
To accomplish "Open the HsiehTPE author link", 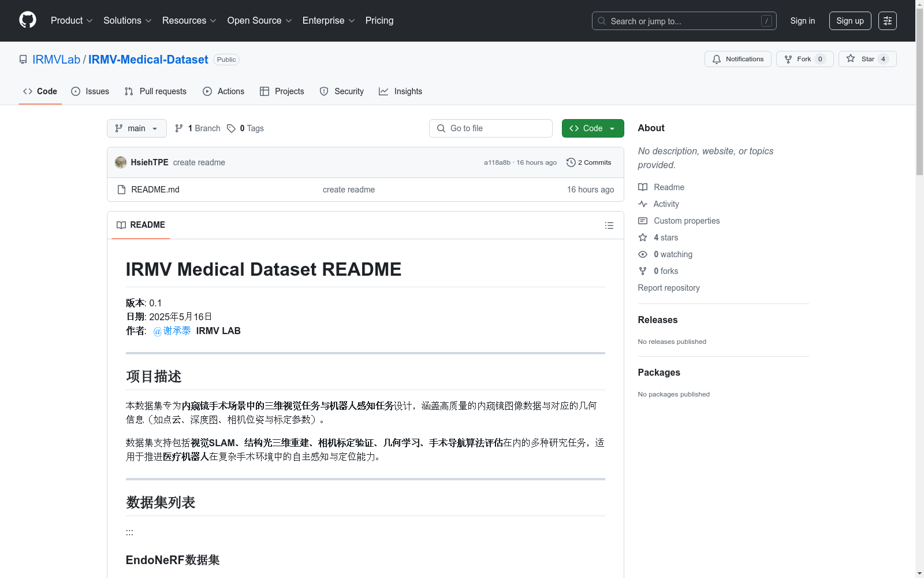I will coord(150,162).
